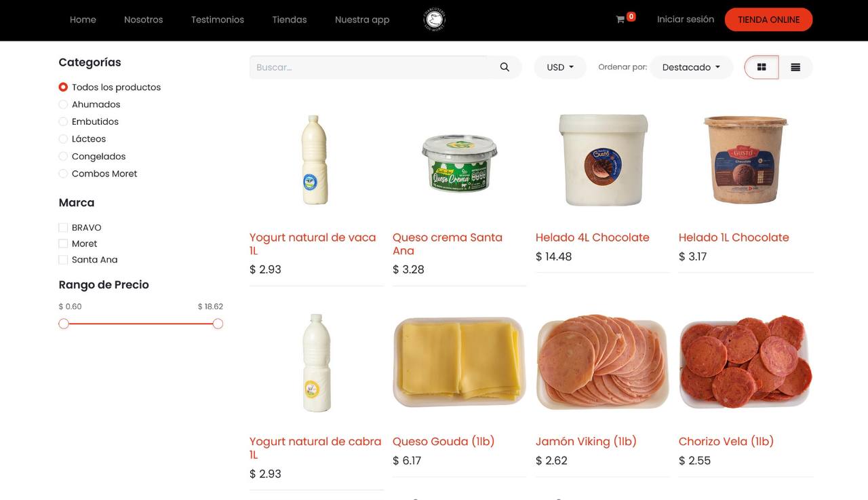The height and width of the screenshot is (500, 868).
Task: Click the TIENDA ONLINE button
Action: [x=768, y=20]
